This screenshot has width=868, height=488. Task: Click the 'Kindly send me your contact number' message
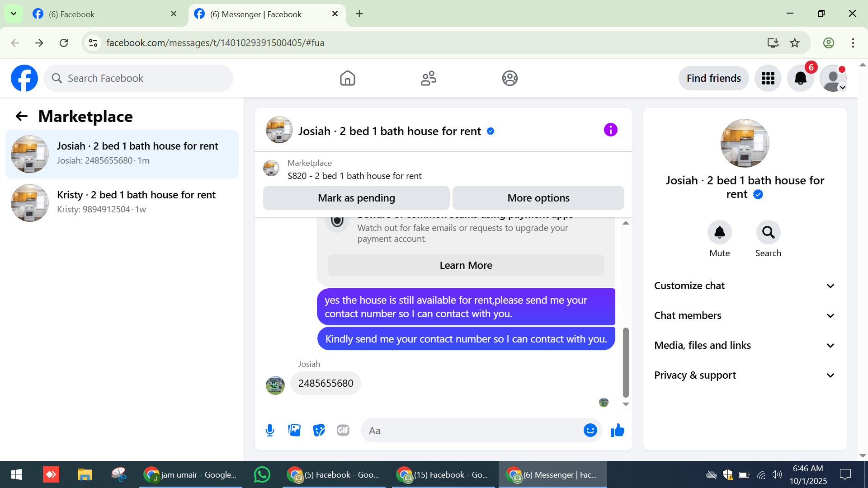coord(466,339)
